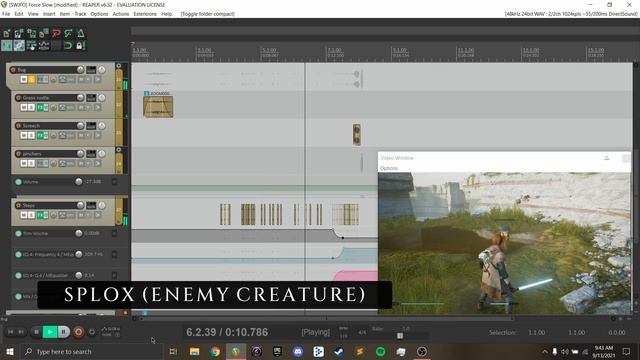Pause playback in transport
The height and width of the screenshot is (360, 640).
click(x=64, y=332)
